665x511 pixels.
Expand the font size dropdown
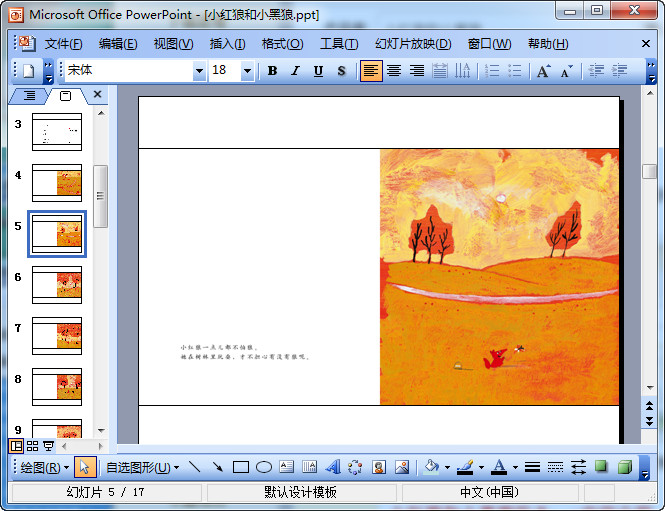247,71
